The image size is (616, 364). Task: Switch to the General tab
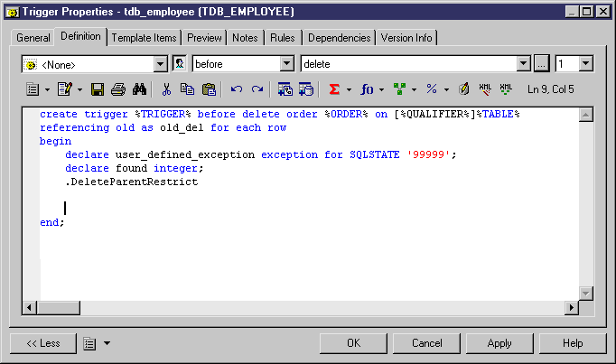(33, 38)
